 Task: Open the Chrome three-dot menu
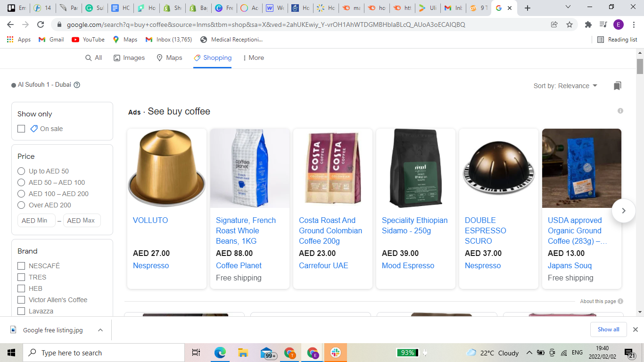tap(634, 25)
